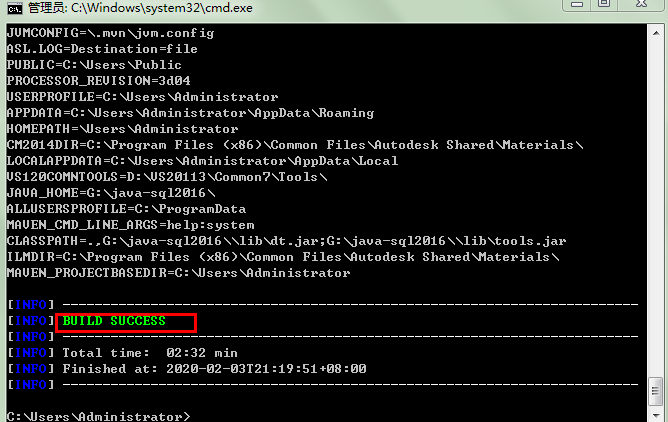
Task: Open the cmd.exe system menu icon
Action: click(x=14, y=8)
